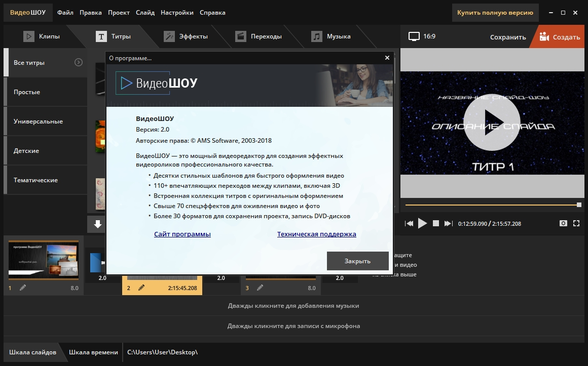Jump to the previous slide in player
Image resolution: width=588 pixels, height=366 pixels.
tap(409, 223)
